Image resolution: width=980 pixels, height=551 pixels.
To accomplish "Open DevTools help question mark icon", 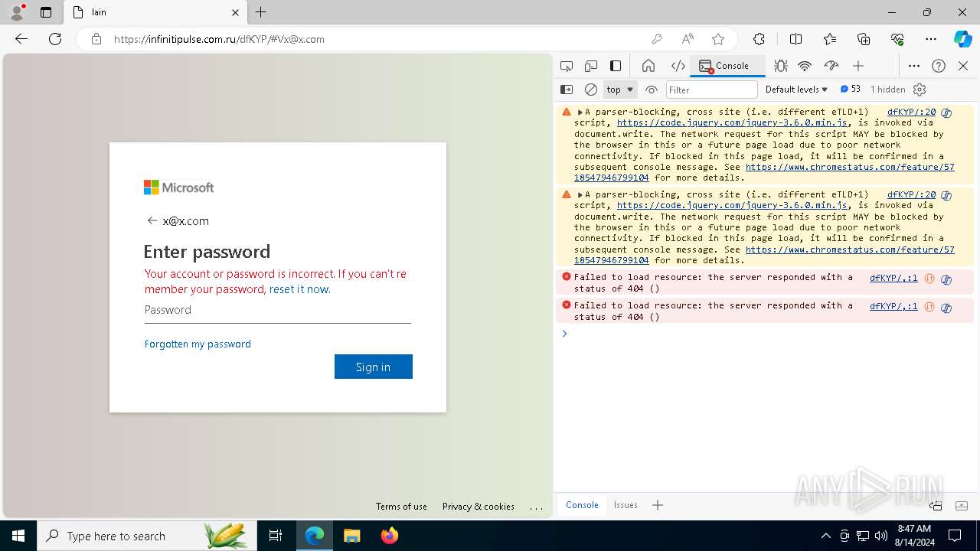I will point(939,66).
